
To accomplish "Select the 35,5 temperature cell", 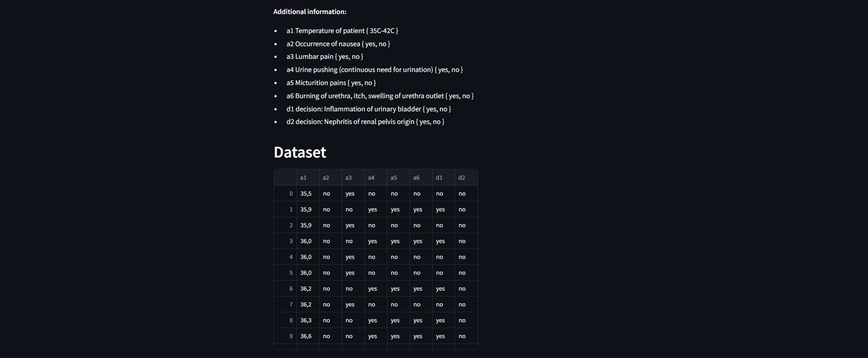I will coord(308,194).
